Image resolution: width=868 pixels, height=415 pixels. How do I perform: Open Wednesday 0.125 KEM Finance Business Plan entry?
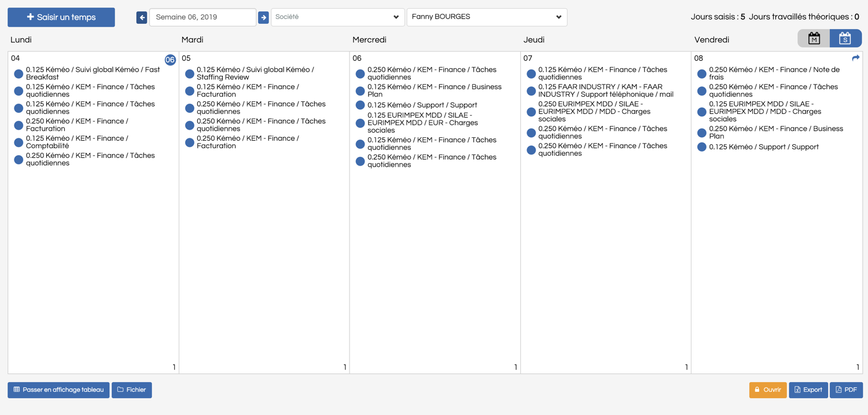[x=435, y=91]
